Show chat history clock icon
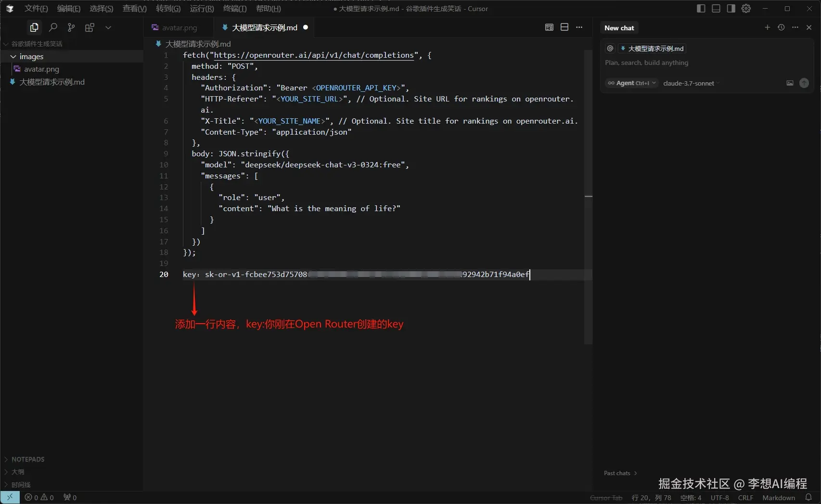The width and height of the screenshot is (821, 504). 781,27
